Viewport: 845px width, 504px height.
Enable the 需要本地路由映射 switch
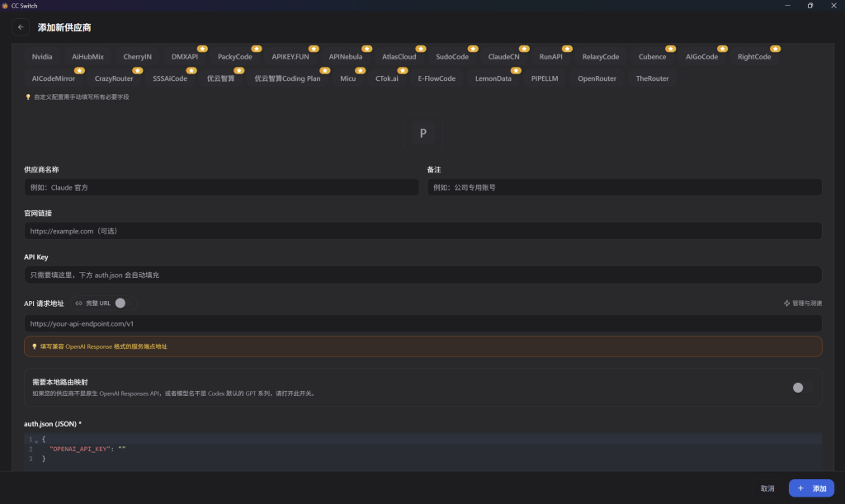click(802, 388)
